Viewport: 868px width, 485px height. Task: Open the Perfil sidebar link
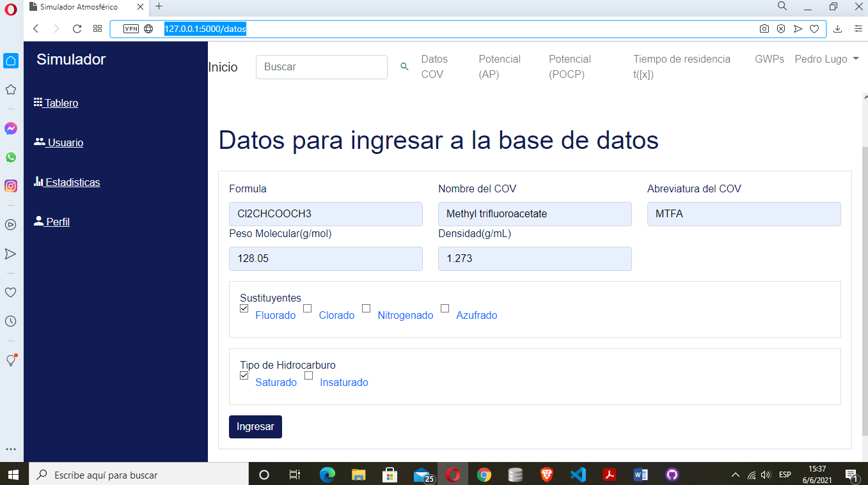[x=51, y=222]
